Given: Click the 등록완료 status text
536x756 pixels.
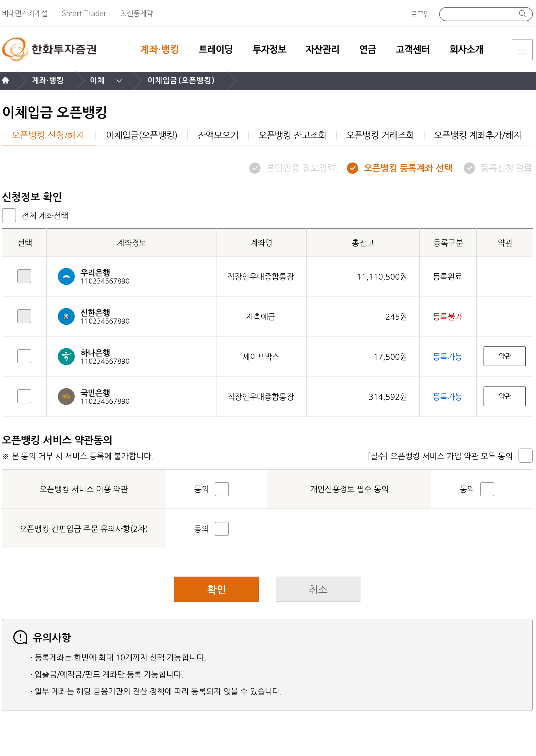Looking at the screenshot, I should (448, 276).
